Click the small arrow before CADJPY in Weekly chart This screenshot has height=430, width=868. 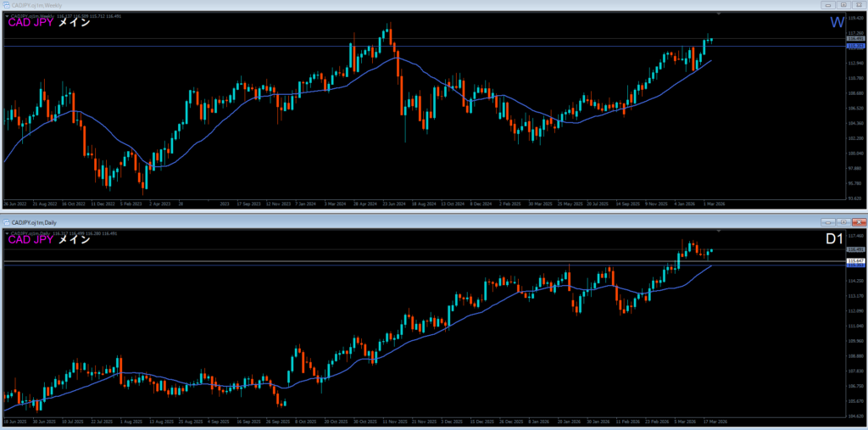pyautogui.click(x=7, y=15)
